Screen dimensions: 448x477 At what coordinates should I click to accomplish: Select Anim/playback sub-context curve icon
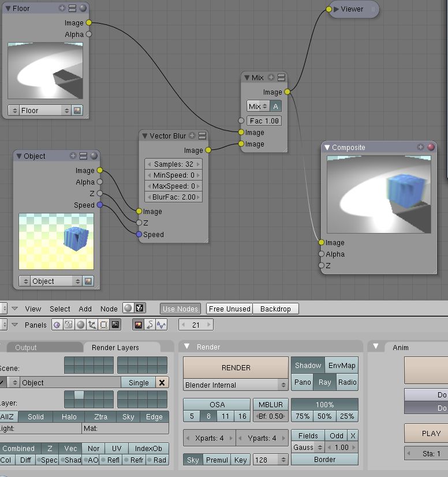pos(150,325)
